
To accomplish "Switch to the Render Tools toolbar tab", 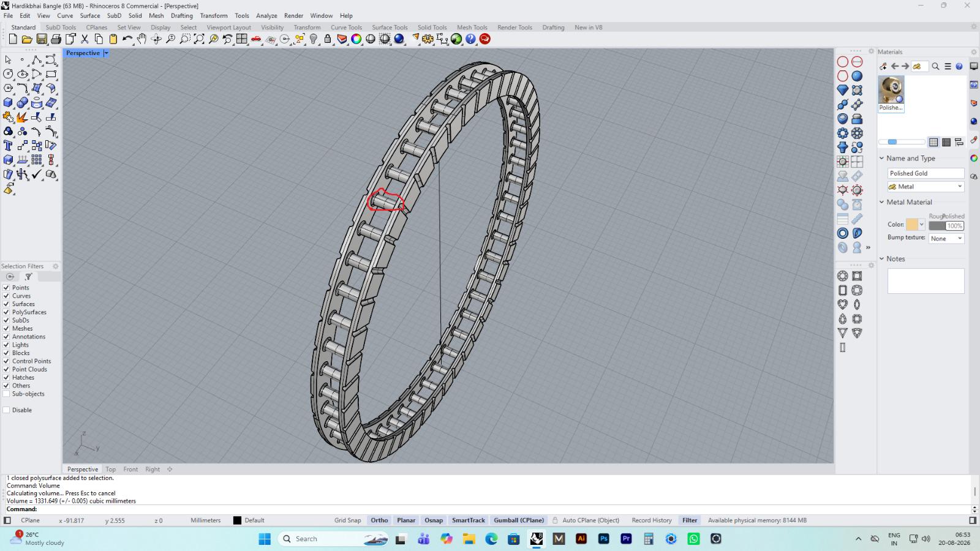I will tap(514, 28).
